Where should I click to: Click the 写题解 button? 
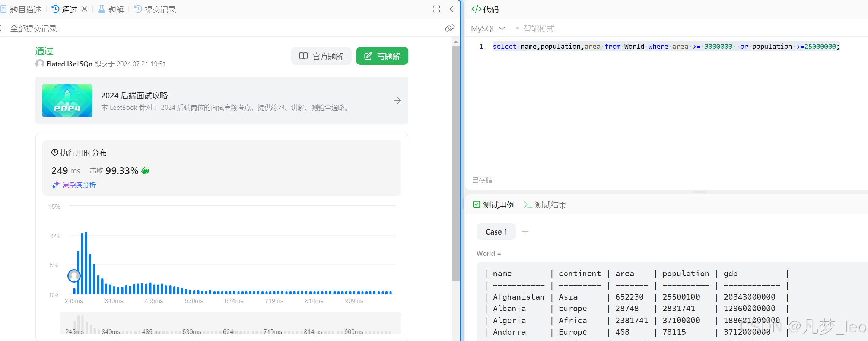tap(382, 56)
